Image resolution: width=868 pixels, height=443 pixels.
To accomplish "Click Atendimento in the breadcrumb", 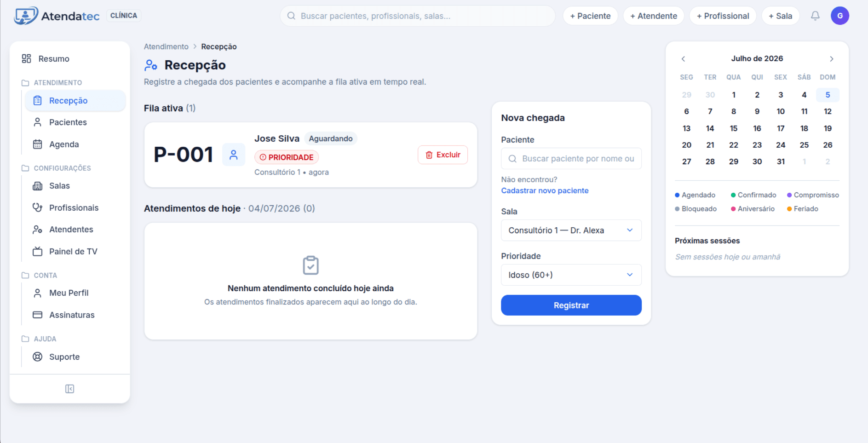I will 166,46.
